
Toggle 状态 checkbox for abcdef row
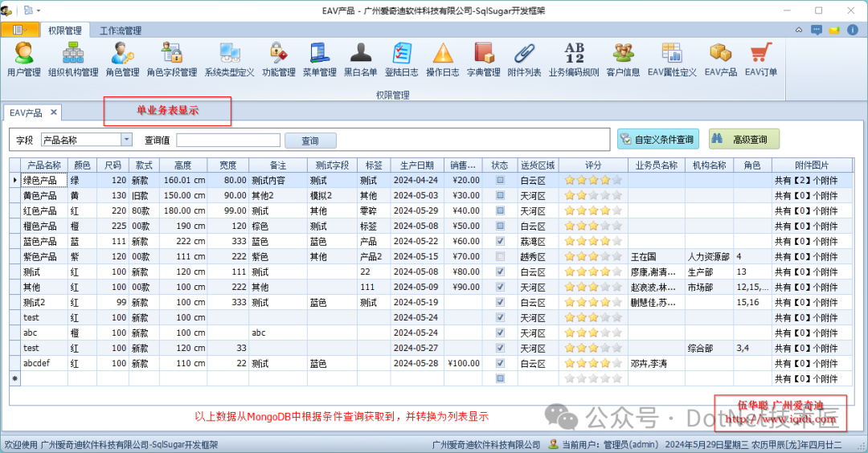[x=500, y=364]
